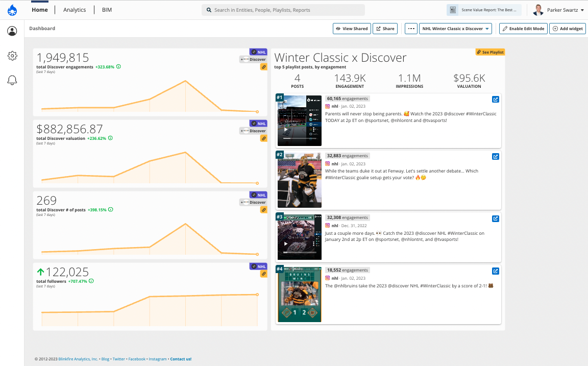
Task: Click NHL badge on total followers widget
Action: click(x=258, y=266)
